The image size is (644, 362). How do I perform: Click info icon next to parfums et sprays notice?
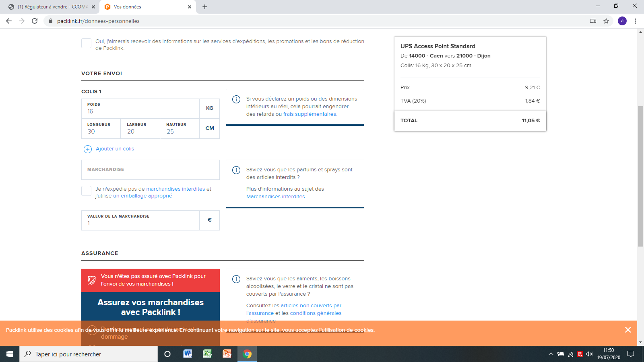pos(236,170)
